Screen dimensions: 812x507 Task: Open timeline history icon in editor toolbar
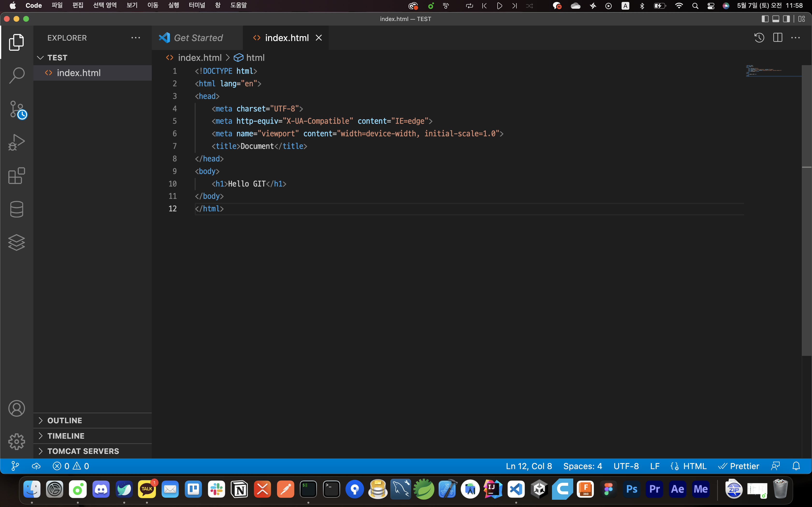click(x=759, y=38)
